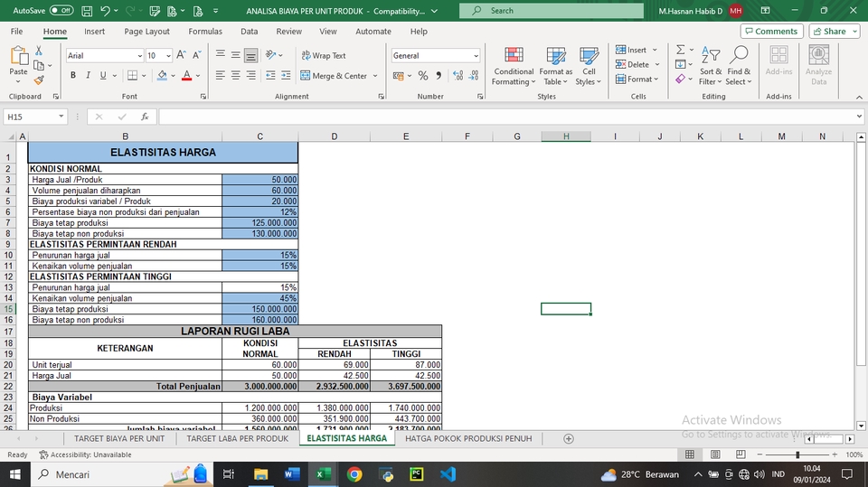Toggle AutoSave switch

pyautogui.click(x=61, y=11)
